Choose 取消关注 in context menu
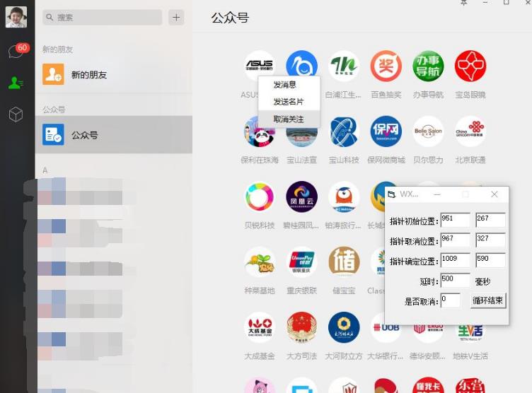This screenshot has height=393, width=532. (289, 119)
